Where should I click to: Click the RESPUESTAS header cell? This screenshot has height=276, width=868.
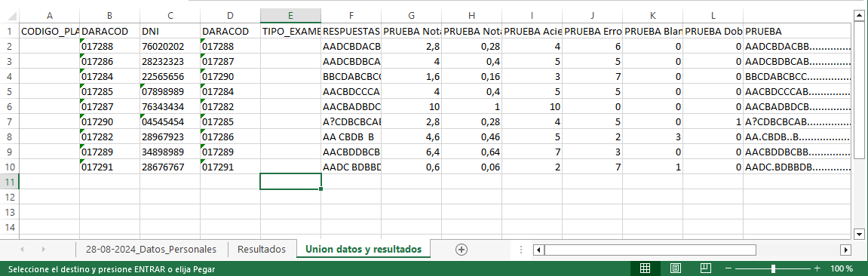[351, 32]
